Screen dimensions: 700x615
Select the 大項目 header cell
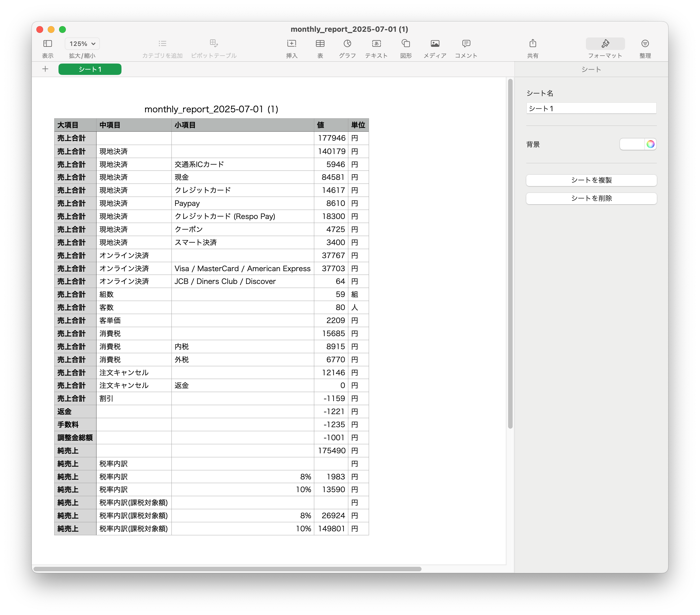tap(75, 125)
